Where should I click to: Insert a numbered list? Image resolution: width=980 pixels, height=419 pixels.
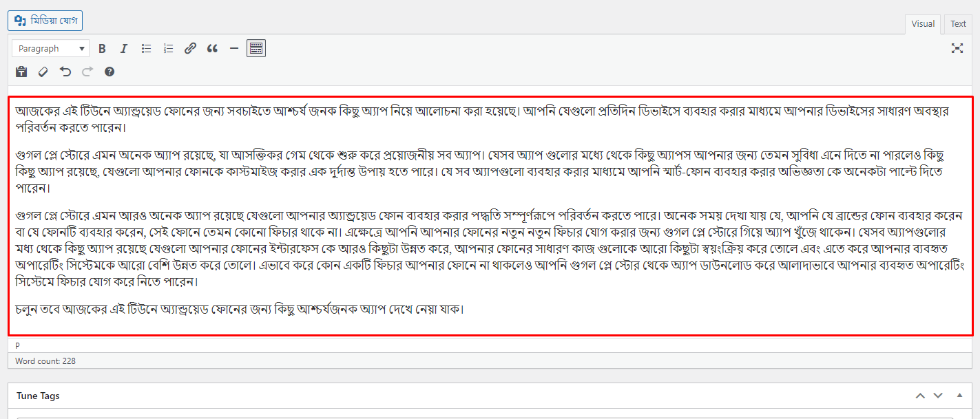(168, 47)
